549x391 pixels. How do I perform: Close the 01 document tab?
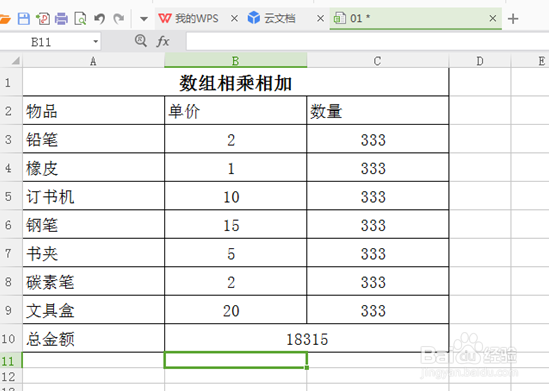pyautogui.click(x=493, y=18)
